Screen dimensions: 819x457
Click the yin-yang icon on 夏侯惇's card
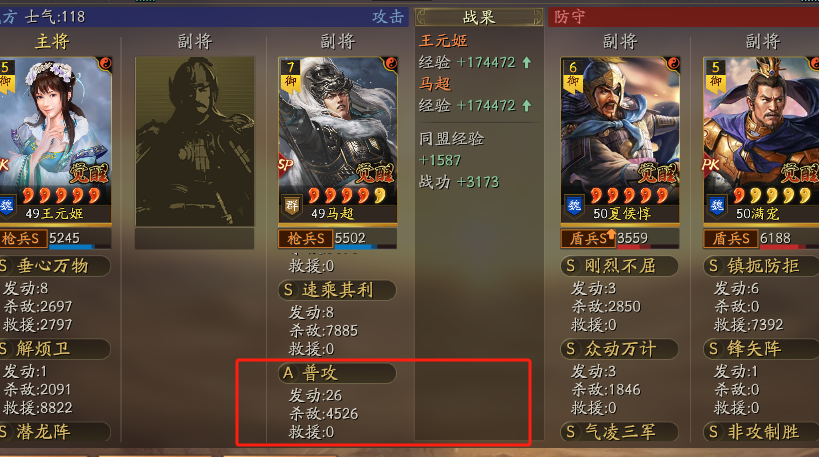tap(673, 64)
